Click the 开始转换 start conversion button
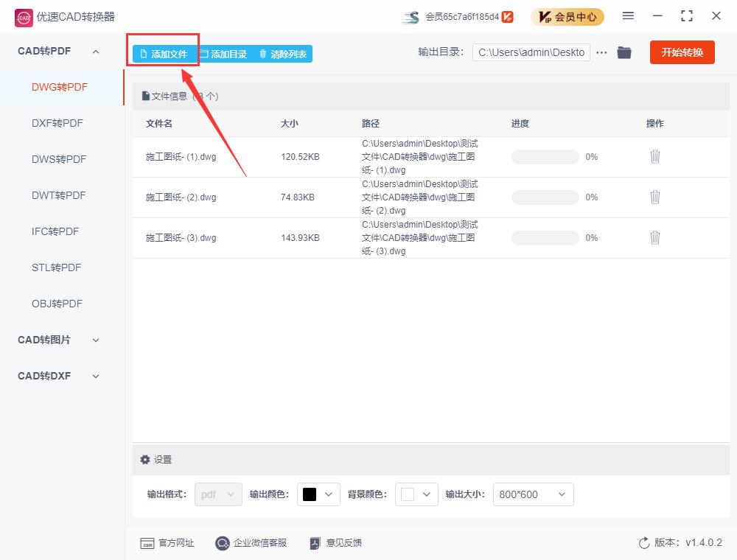737x560 pixels. [x=682, y=52]
